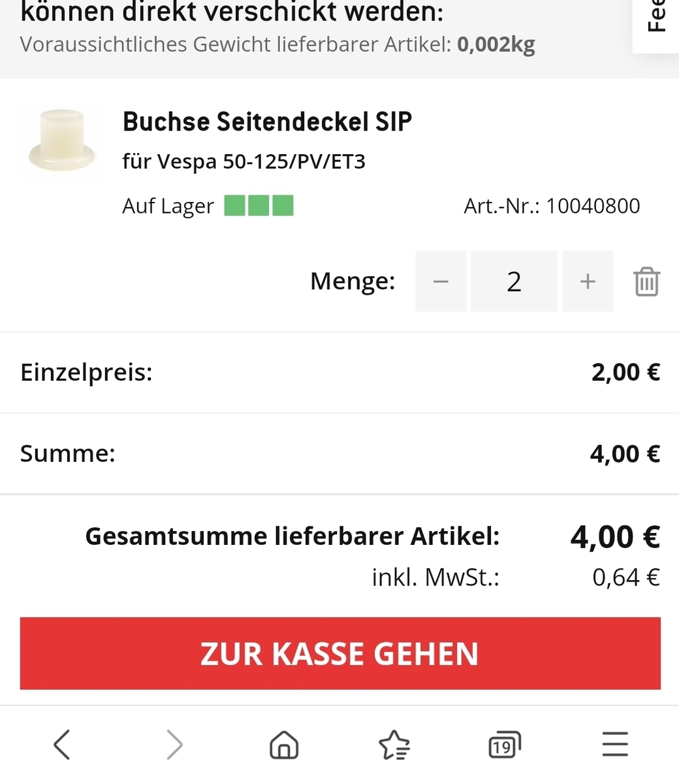Open the Buchse Seitendeckel SIP product link
This screenshot has height=784, width=679.
point(267,122)
